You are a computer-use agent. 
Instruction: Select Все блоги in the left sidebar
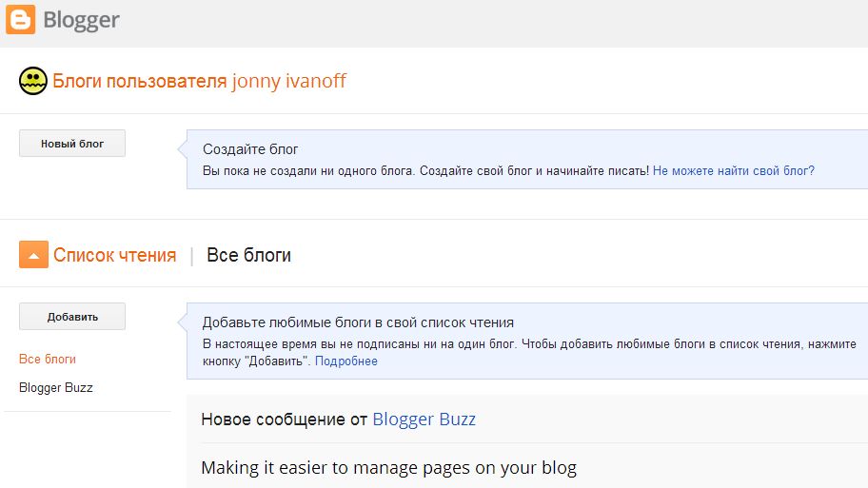tap(48, 360)
